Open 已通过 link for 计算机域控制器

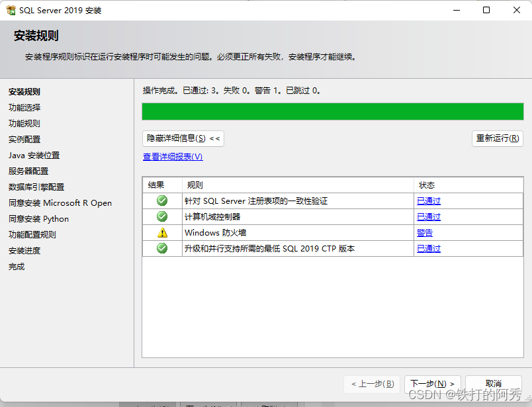pyautogui.click(x=429, y=217)
